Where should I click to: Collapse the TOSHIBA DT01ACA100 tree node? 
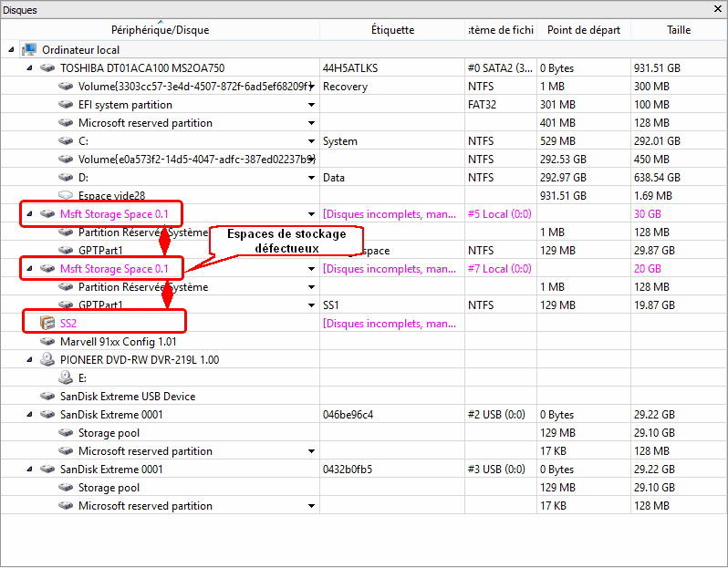pyautogui.click(x=30, y=67)
